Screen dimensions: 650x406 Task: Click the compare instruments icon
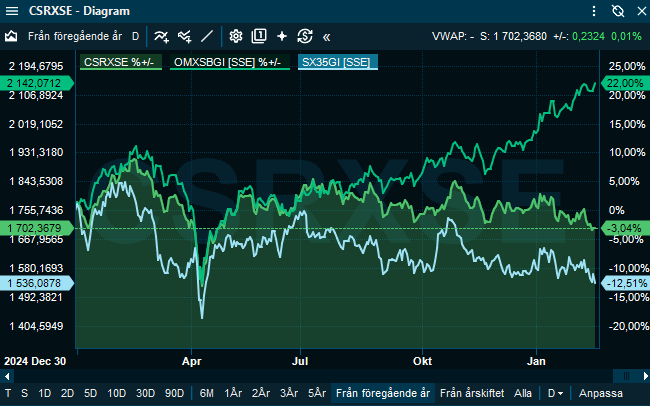coord(183,36)
